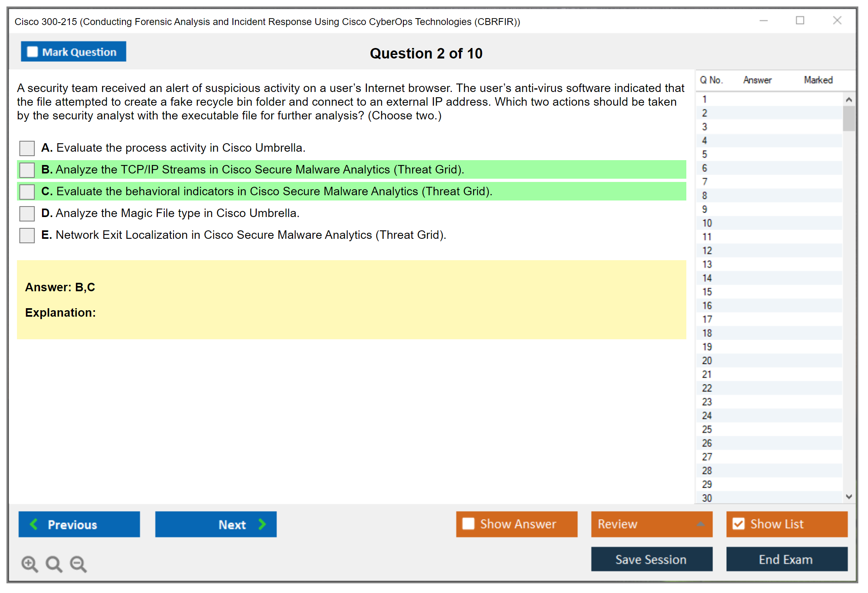This screenshot has width=868, height=593.
Task: Click the Save Session button
Action: pos(651,559)
